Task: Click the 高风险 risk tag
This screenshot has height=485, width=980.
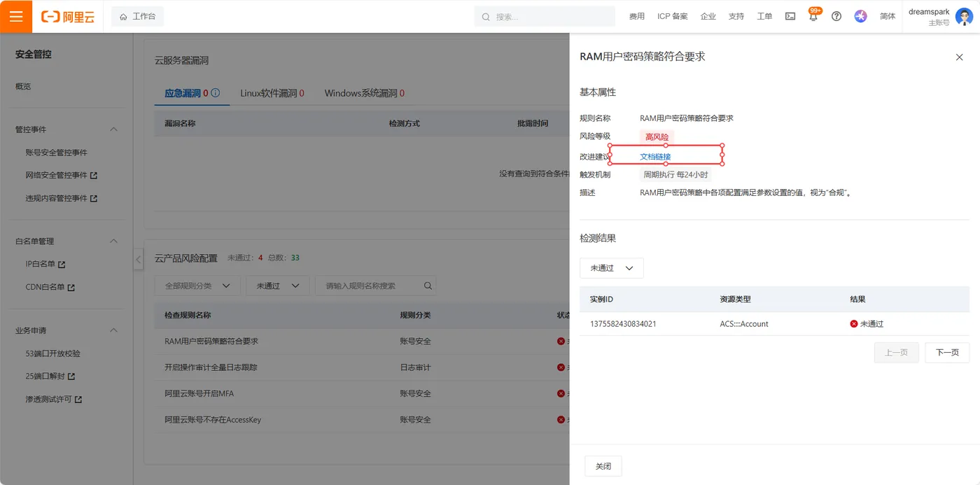Action: [x=657, y=137]
